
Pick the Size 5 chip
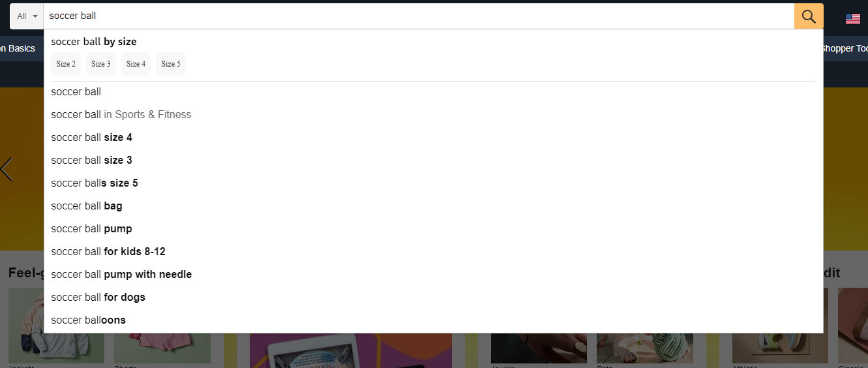click(171, 64)
